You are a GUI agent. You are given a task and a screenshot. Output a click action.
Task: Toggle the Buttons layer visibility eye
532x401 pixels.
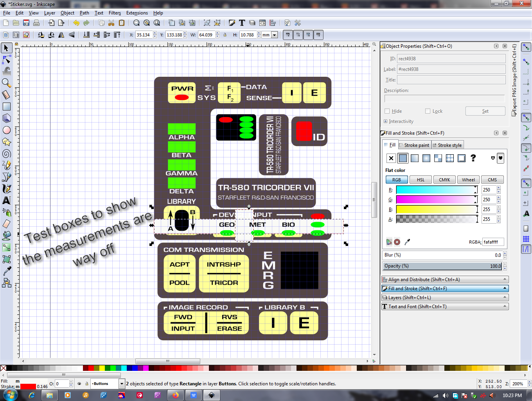click(x=79, y=384)
